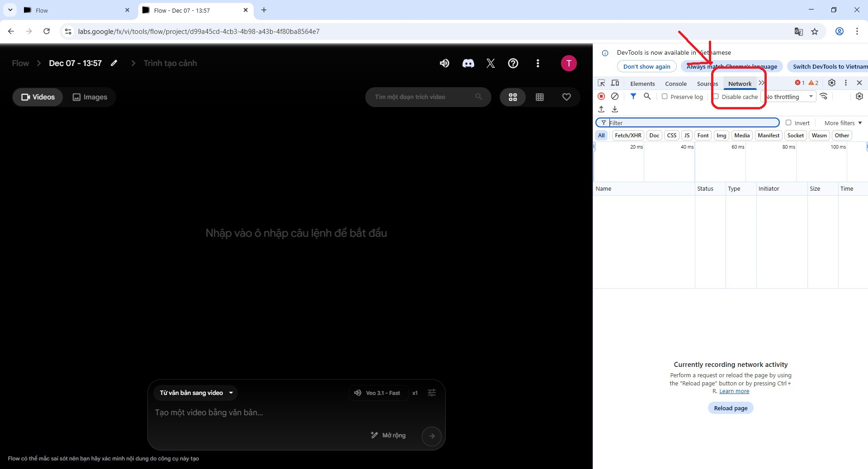Screen dimensions: 868x469
Task: Open the 'Từ văn bản sang video' dropdown
Action: coord(196,393)
